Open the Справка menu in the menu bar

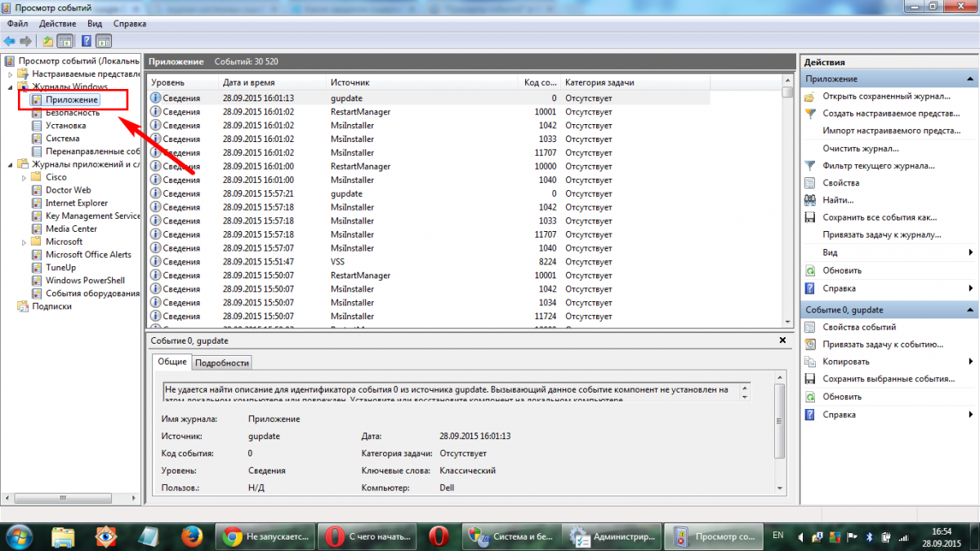click(130, 24)
